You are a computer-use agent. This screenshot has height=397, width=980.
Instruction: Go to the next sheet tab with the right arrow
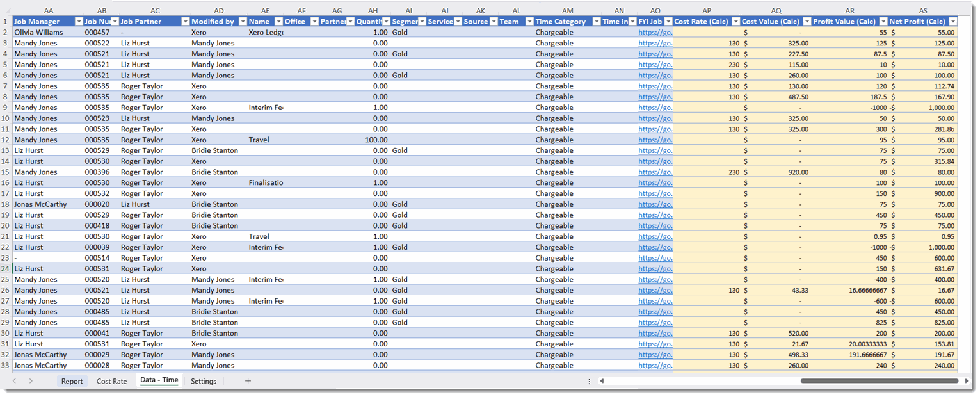point(31,381)
